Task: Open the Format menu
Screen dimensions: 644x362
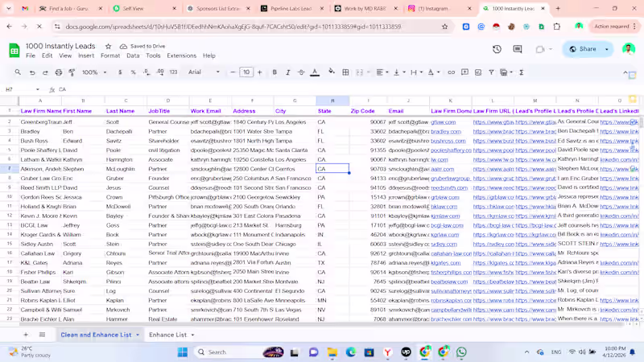Action: pyautogui.click(x=110, y=56)
